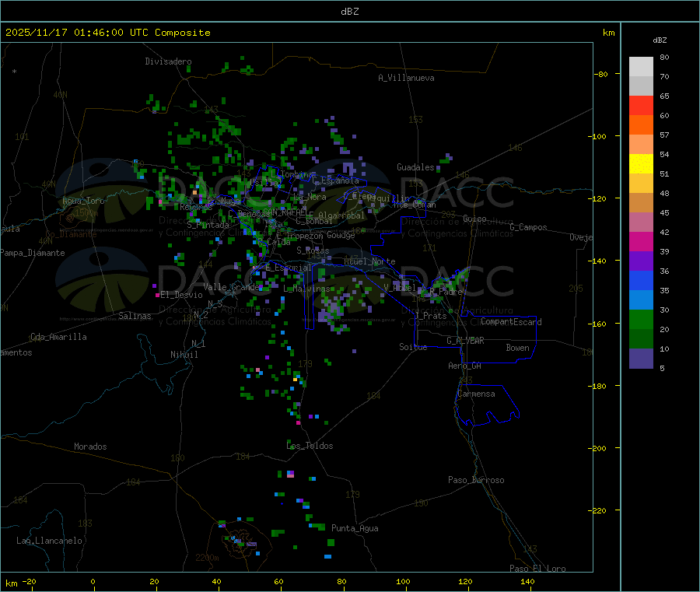Click the Goudge map label
This screenshot has height=592, width=700.
coord(341,235)
